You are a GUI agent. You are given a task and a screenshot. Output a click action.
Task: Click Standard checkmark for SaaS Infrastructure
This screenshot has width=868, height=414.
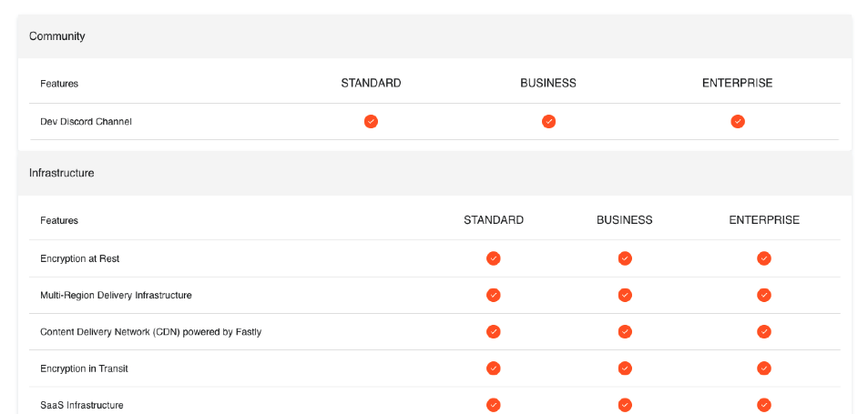pyautogui.click(x=494, y=405)
